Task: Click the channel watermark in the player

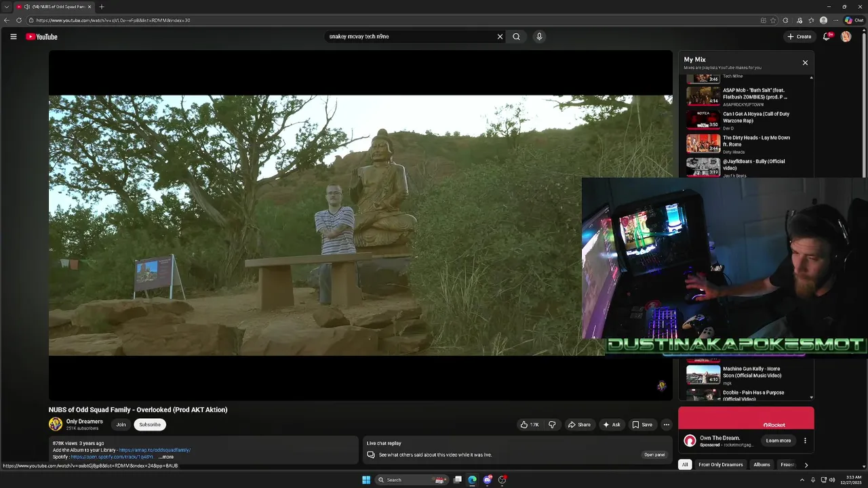Action: (x=661, y=386)
